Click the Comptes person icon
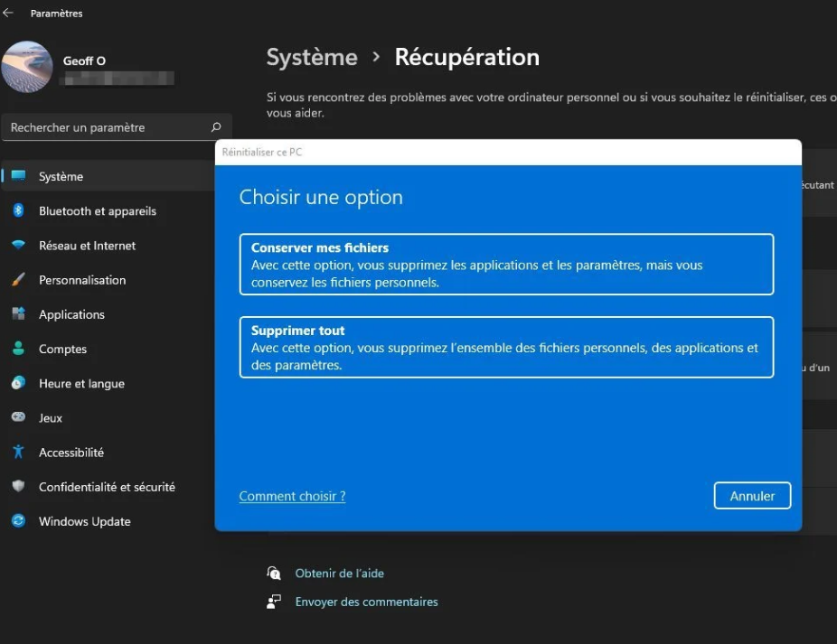Screen dimensions: 837x644 [18, 349]
